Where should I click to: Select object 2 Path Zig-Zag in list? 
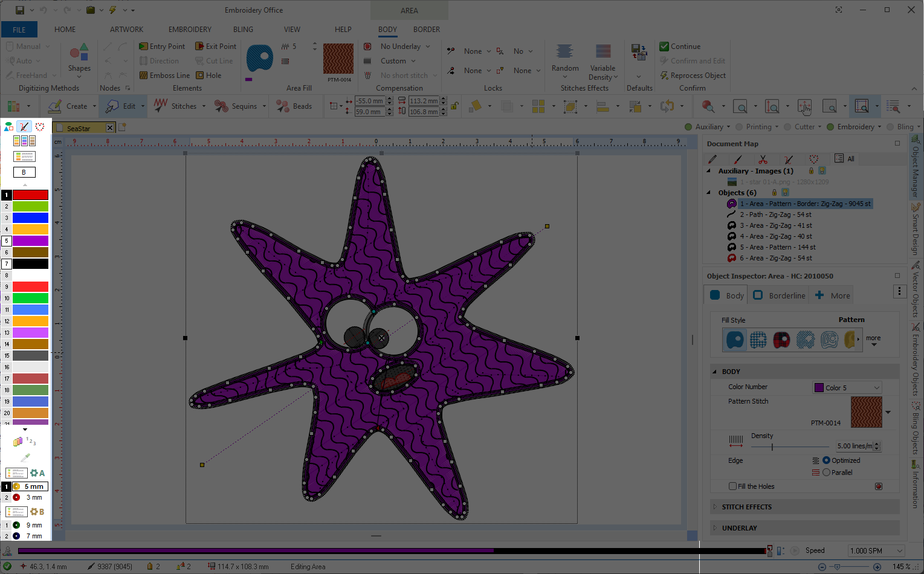click(775, 214)
